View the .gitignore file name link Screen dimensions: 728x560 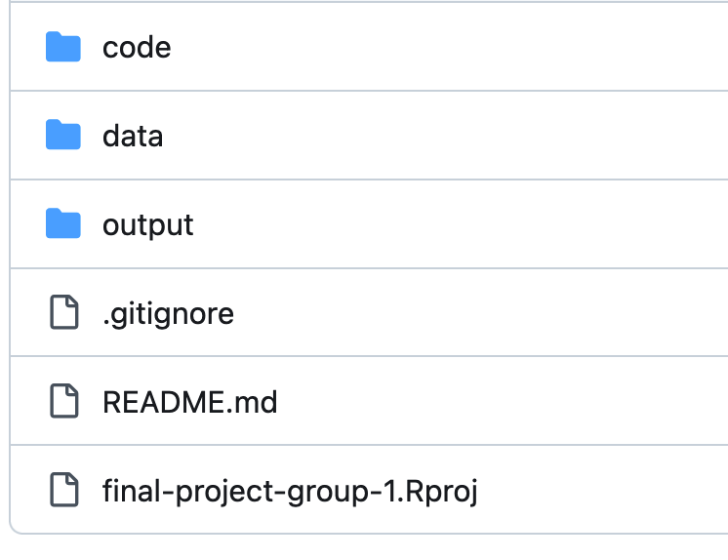tap(168, 313)
